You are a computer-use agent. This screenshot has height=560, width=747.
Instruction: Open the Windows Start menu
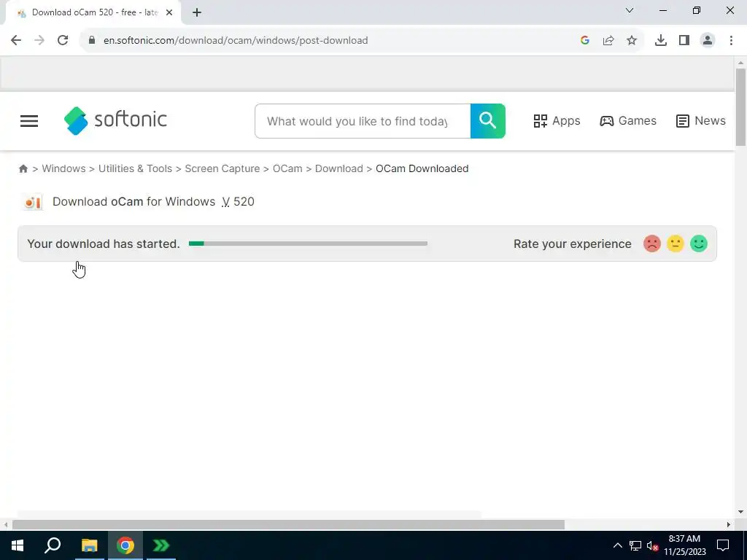tap(18, 545)
